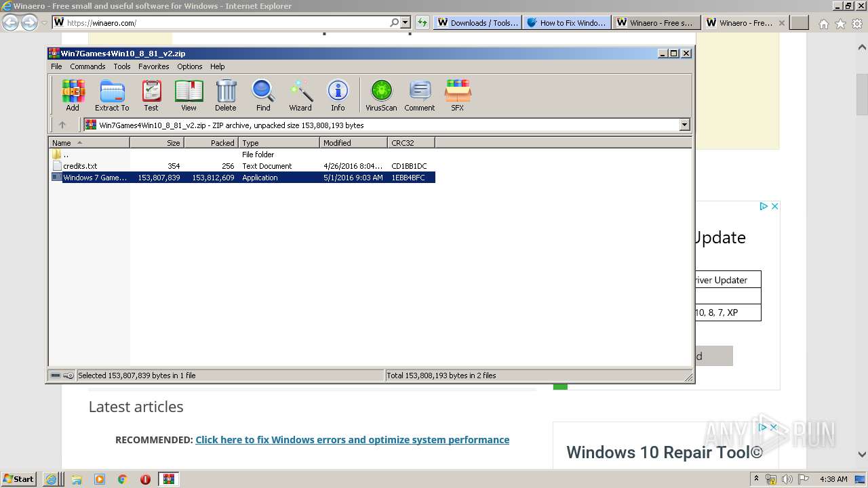Open the Commands menu
This screenshot has height=488, width=868.
tap(87, 66)
